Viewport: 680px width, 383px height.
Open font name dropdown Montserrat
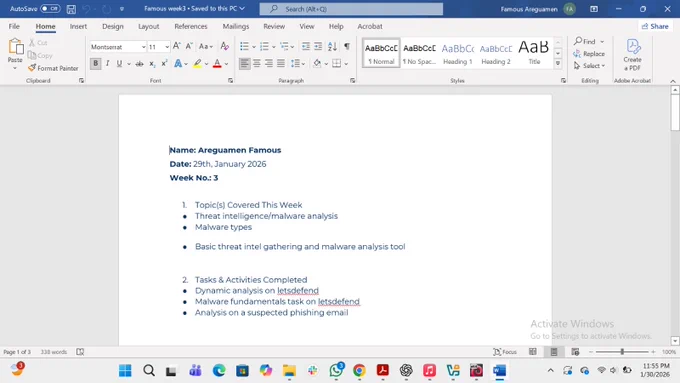143,47
